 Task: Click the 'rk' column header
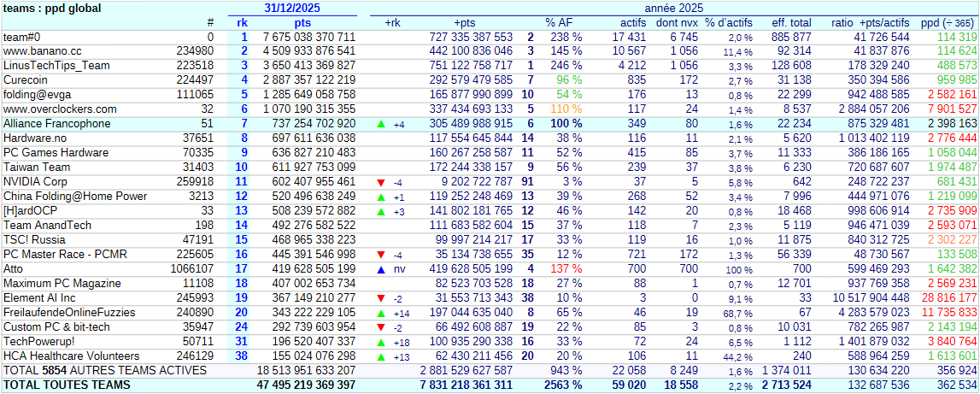(x=243, y=22)
